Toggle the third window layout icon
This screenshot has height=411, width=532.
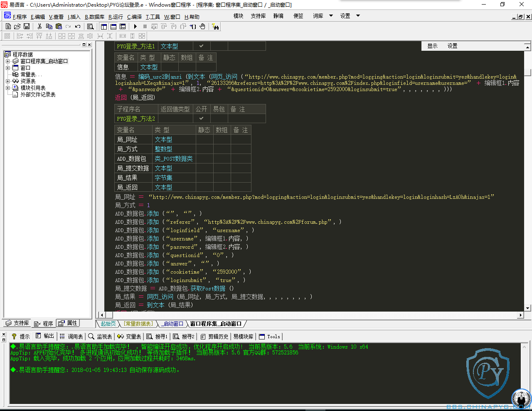click(x=123, y=26)
